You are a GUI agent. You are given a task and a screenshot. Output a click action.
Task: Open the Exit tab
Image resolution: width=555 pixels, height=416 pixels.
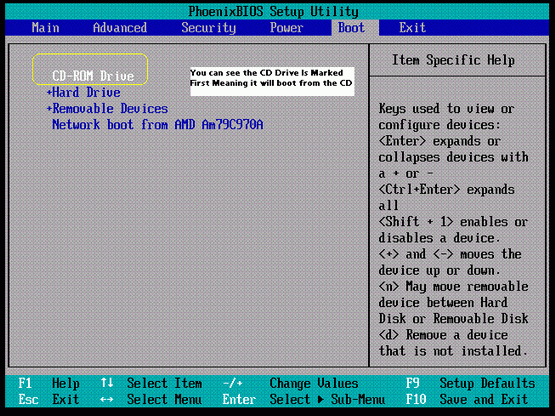click(x=412, y=28)
